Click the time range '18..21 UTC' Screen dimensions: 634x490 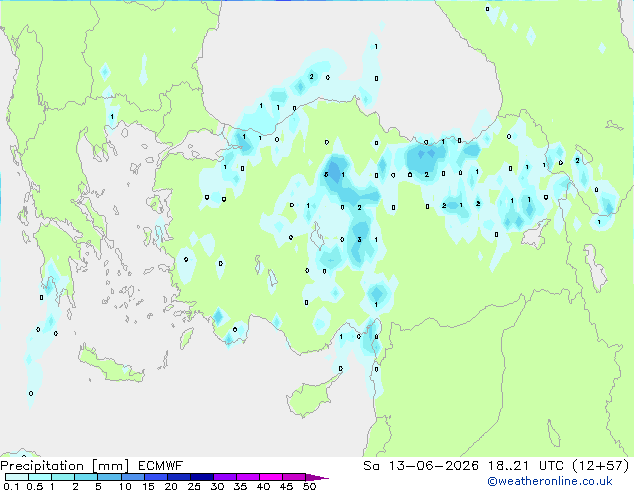(x=526, y=466)
